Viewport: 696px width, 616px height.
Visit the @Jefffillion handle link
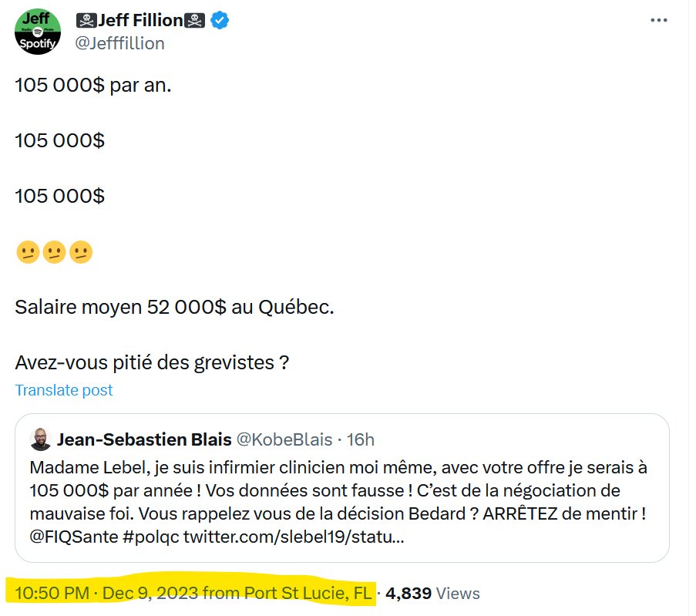click(119, 43)
